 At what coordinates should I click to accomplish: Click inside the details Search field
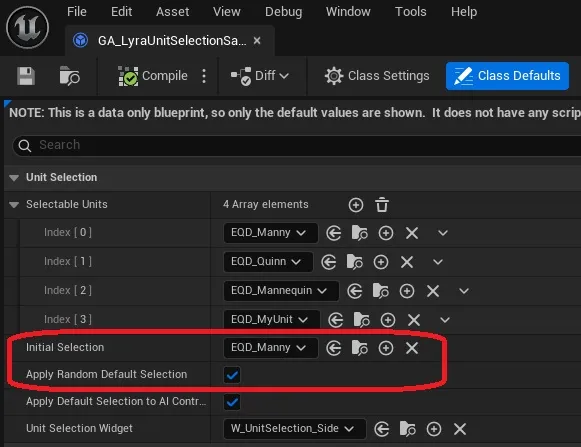(x=296, y=145)
